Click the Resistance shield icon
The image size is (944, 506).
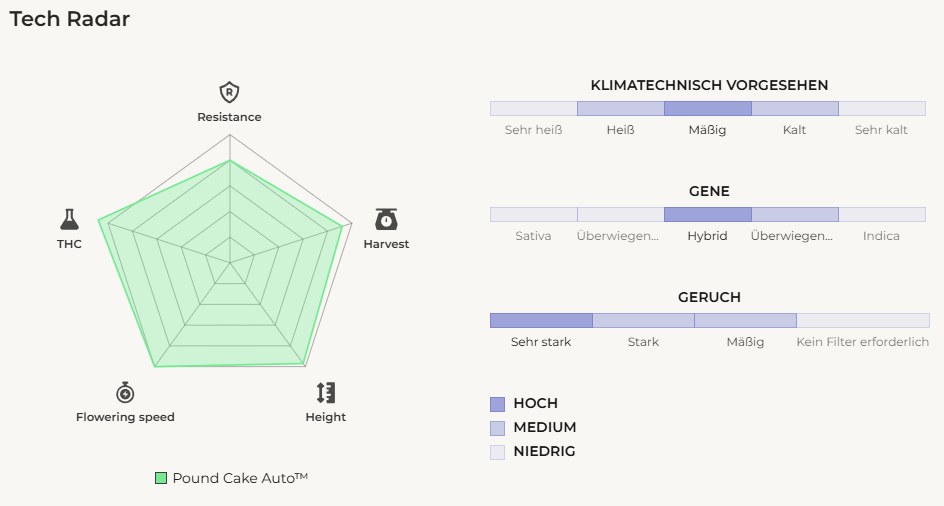coord(229,93)
